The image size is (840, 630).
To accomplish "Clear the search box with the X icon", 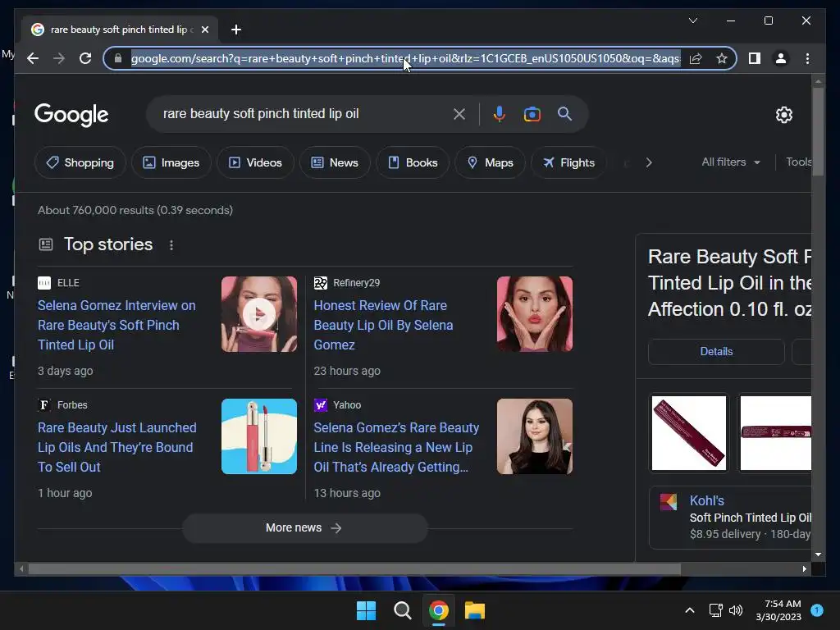I will pyautogui.click(x=459, y=114).
